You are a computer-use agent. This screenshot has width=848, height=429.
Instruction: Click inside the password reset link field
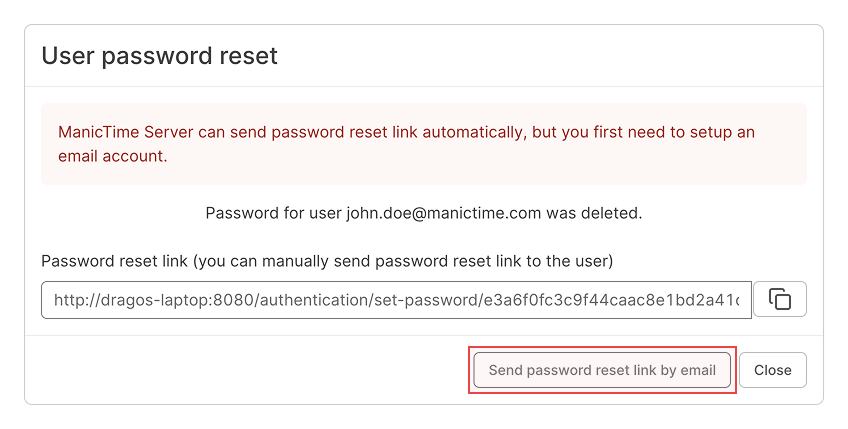tap(396, 300)
